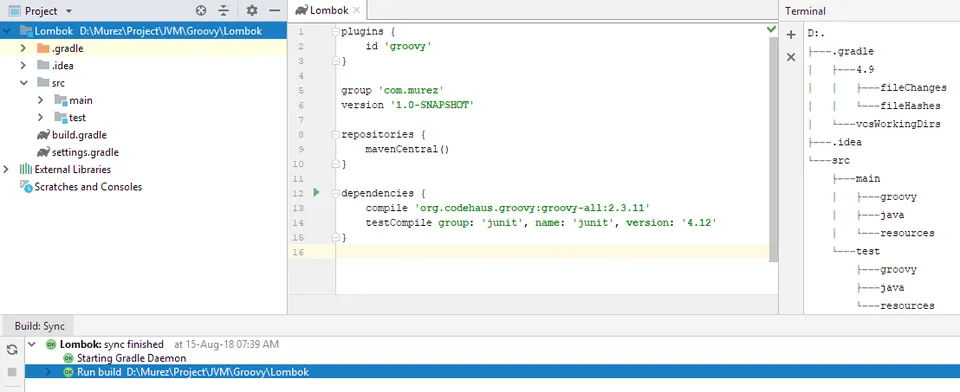Click build.gradle elephant icon
Image resolution: width=960 pixels, height=392 pixels.
[43, 135]
